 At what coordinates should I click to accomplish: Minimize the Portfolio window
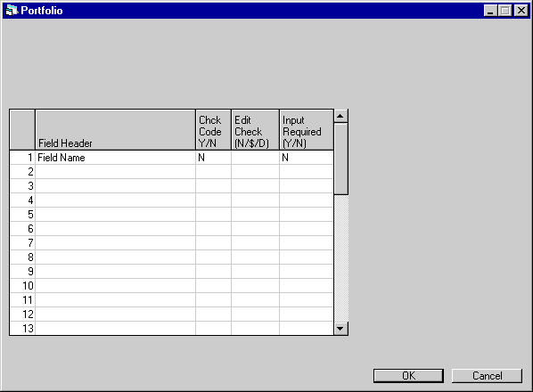click(490, 11)
